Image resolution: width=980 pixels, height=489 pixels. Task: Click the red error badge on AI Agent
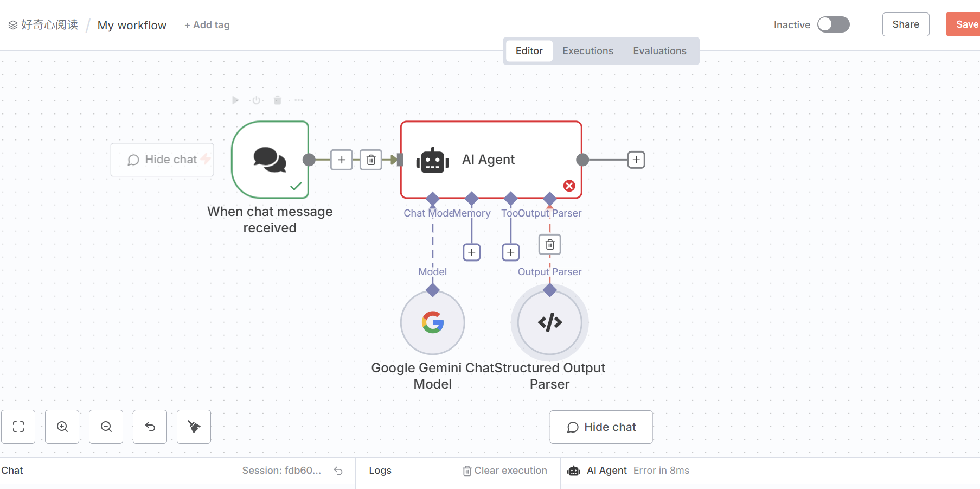(569, 186)
